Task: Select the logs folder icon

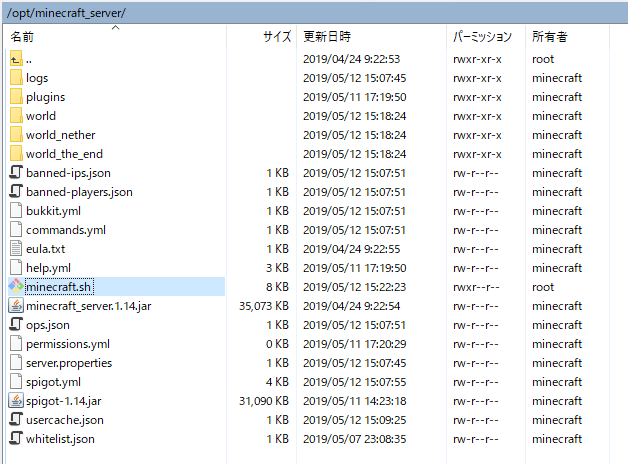Action: click(x=15, y=78)
